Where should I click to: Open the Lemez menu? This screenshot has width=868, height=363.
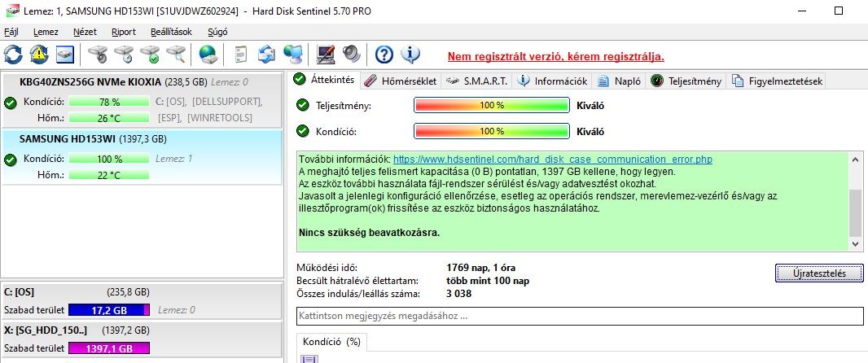click(46, 32)
